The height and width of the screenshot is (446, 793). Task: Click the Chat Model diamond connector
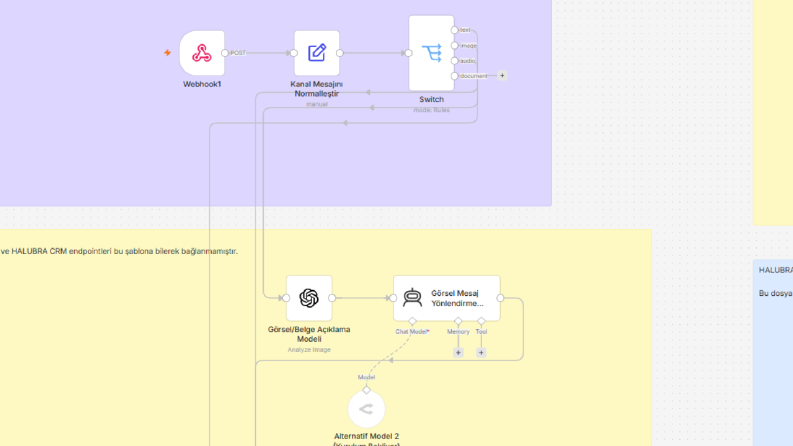412,321
